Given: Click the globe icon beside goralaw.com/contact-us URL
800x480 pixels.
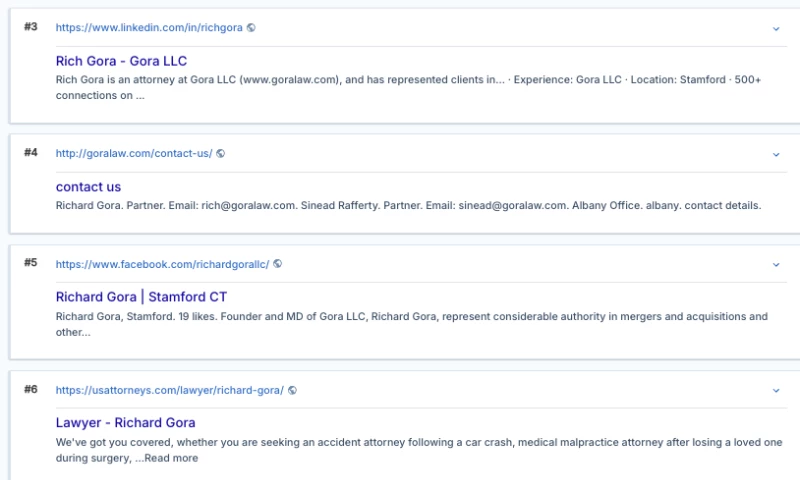Looking at the screenshot, I should [220, 153].
